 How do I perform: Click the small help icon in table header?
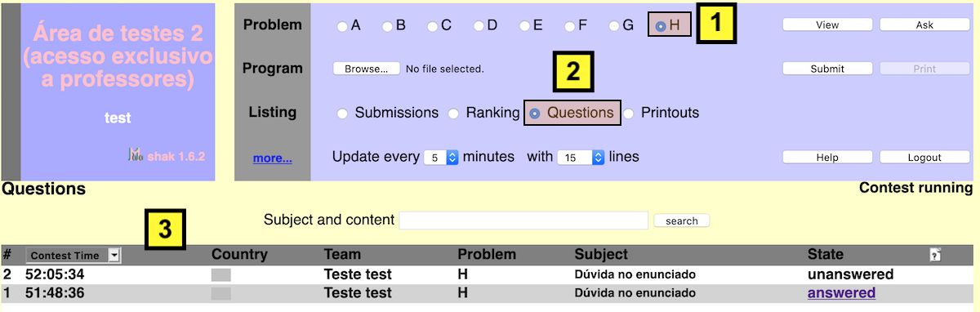935,255
